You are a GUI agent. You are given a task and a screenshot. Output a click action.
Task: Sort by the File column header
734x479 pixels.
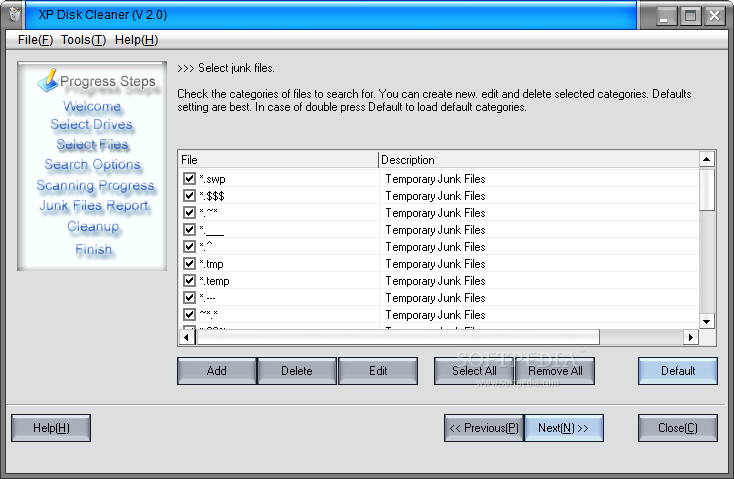279,160
